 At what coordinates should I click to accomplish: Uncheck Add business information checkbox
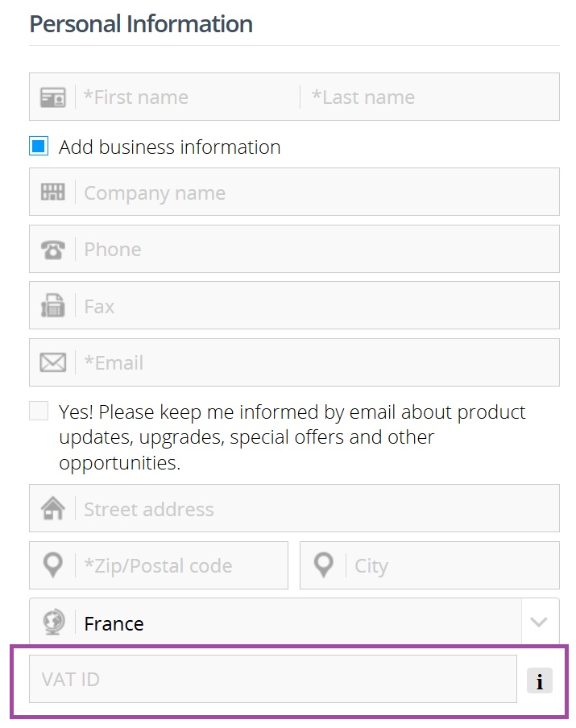[39, 147]
